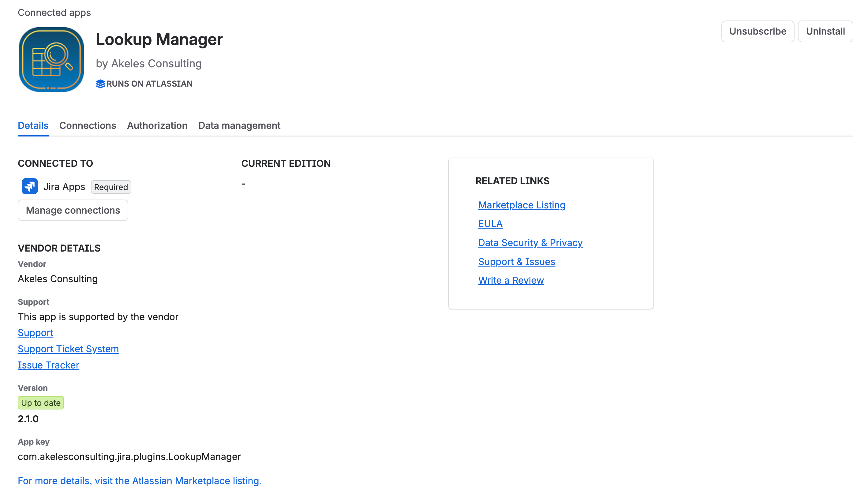Click the Version field label

coord(33,388)
